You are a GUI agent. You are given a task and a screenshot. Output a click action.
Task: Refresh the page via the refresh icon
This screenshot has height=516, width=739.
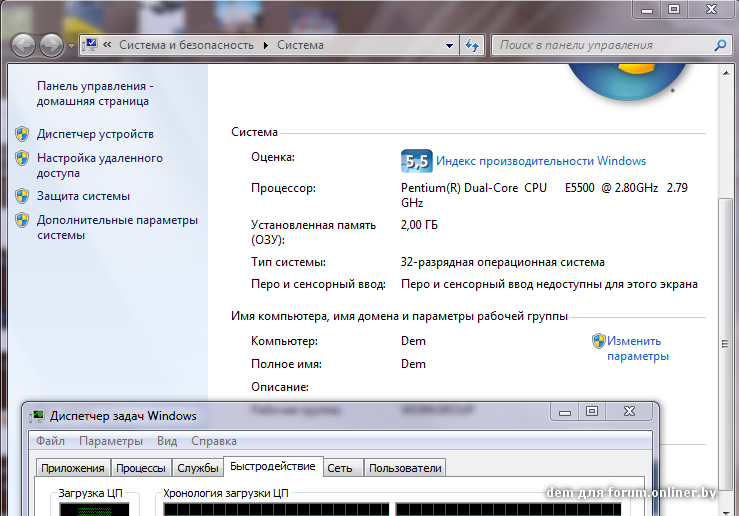point(472,45)
